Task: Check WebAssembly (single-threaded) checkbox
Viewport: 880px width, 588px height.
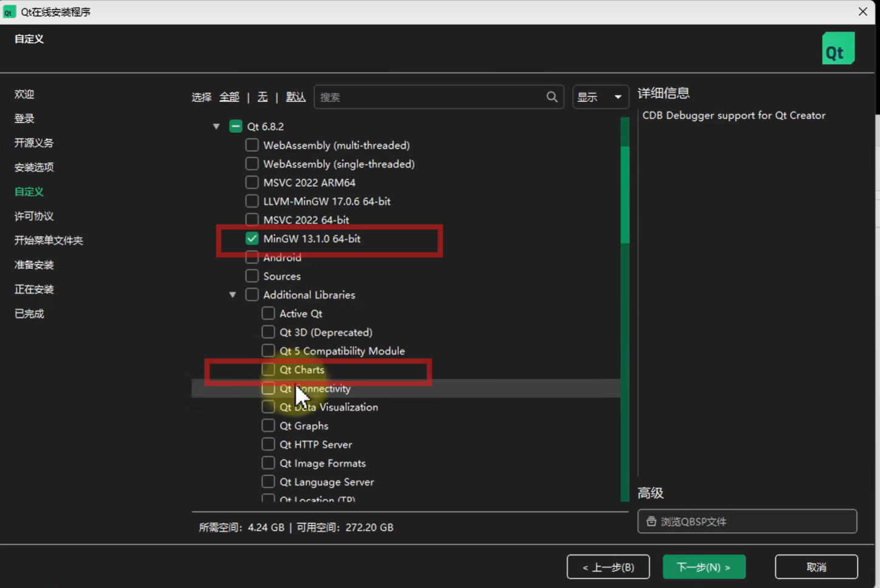Action: (x=252, y=164)
